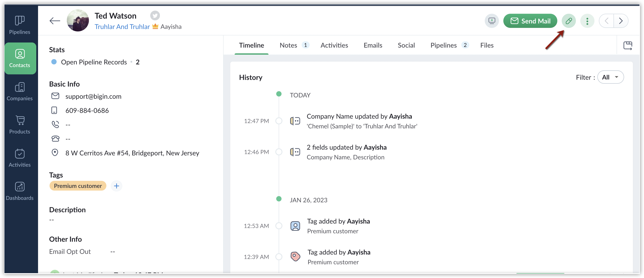The height and width of the screenshot is (278, 644).
Task: Click contact icon of 12:53 AM Tag added
Action: point(295,226)
